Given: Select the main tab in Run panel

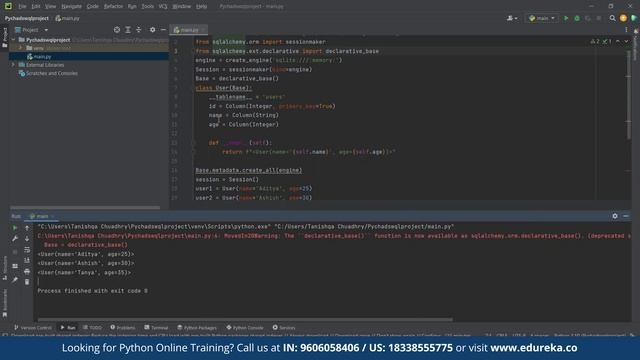Looking at the screenshot, I should pyautogui.click(x=41, y=216).
